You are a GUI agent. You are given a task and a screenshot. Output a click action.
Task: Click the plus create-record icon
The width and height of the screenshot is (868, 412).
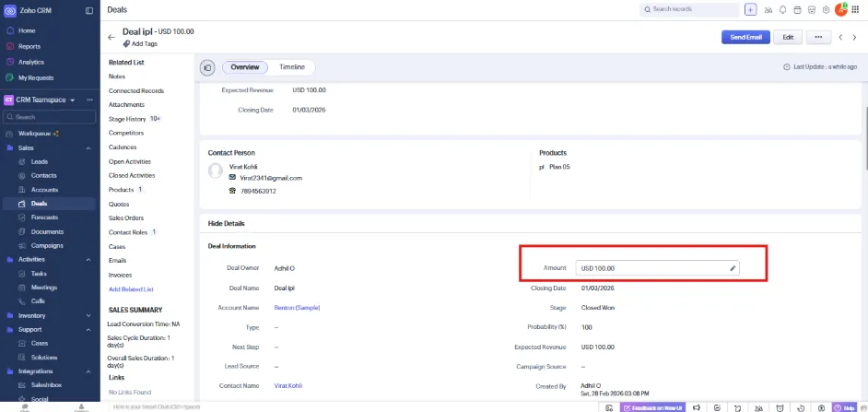click(750, 9)
